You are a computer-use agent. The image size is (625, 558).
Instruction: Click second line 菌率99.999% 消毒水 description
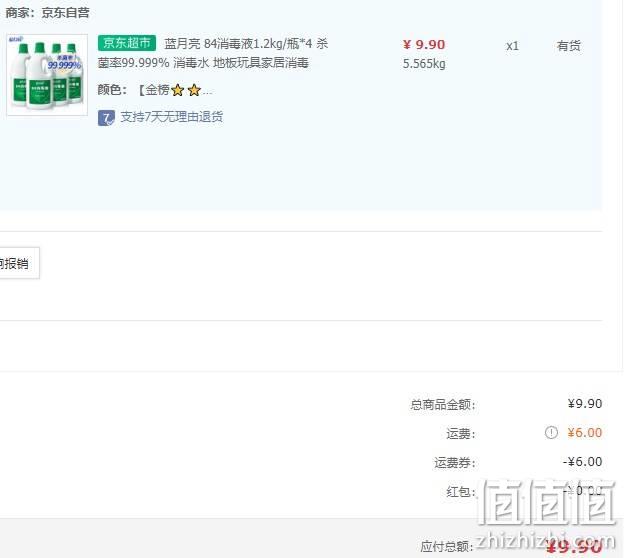[x=203, y=63]
